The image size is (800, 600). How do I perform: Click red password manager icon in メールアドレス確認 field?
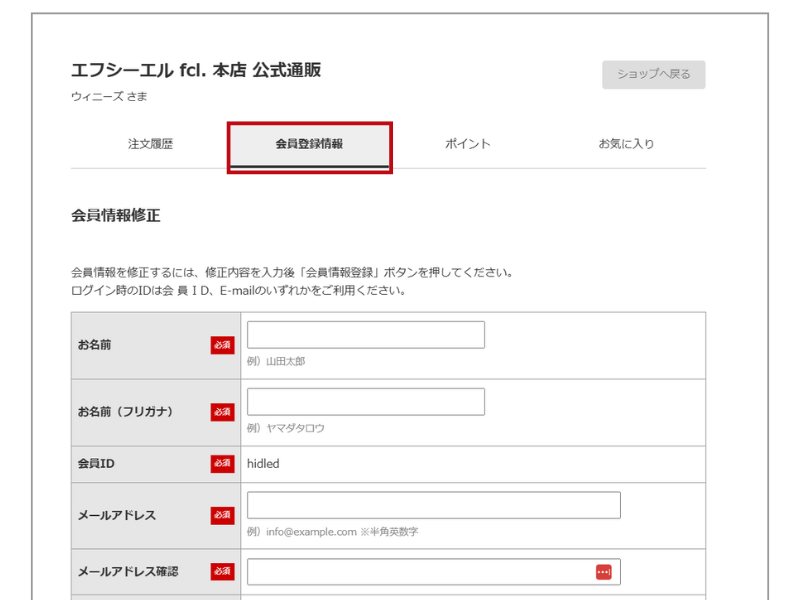[603, 572]
